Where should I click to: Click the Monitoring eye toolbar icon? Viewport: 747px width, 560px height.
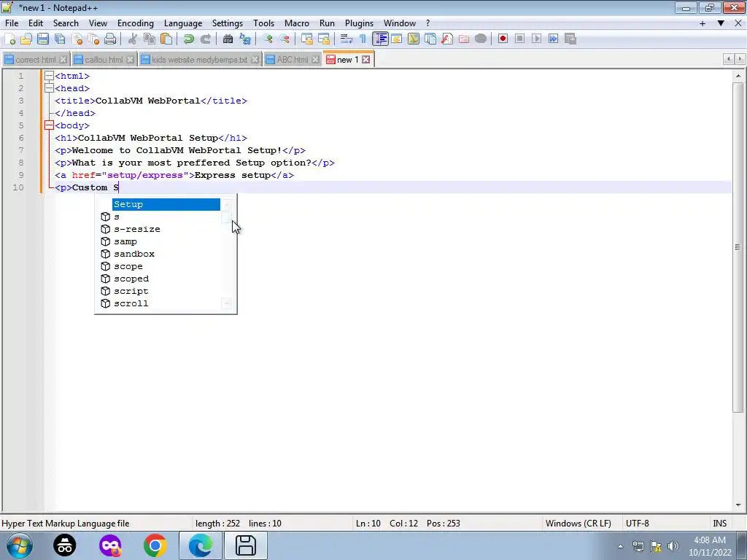[x=481, y=39]
